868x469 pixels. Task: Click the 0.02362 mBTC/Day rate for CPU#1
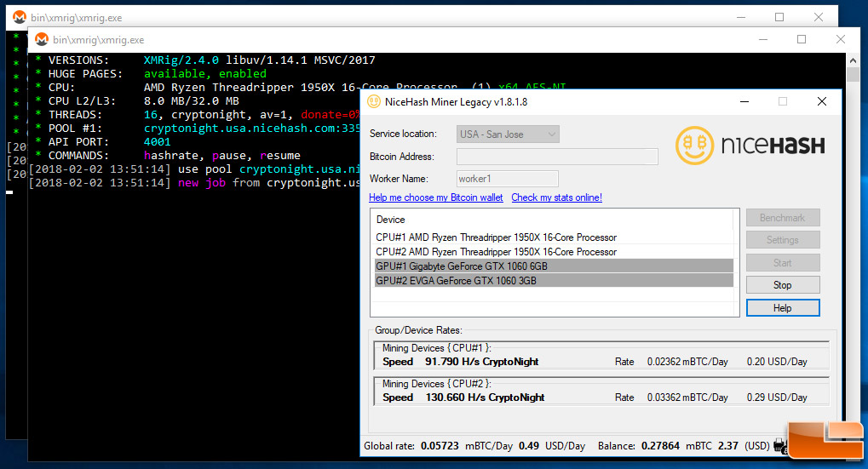coord(687,362)
